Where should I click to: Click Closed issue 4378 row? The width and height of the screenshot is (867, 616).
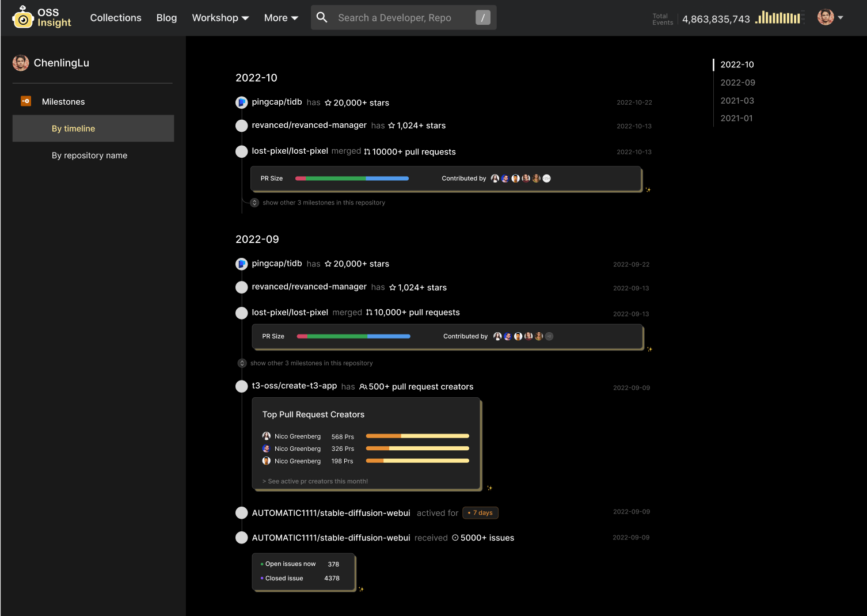tap(300, 579)
